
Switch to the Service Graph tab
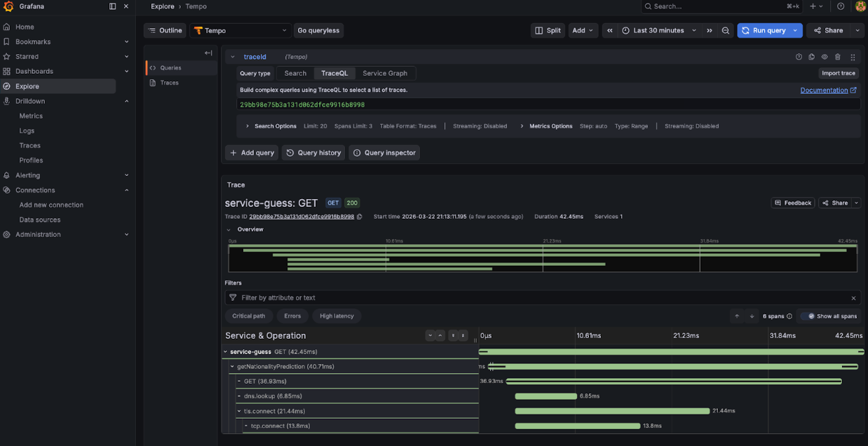point(385,73)
